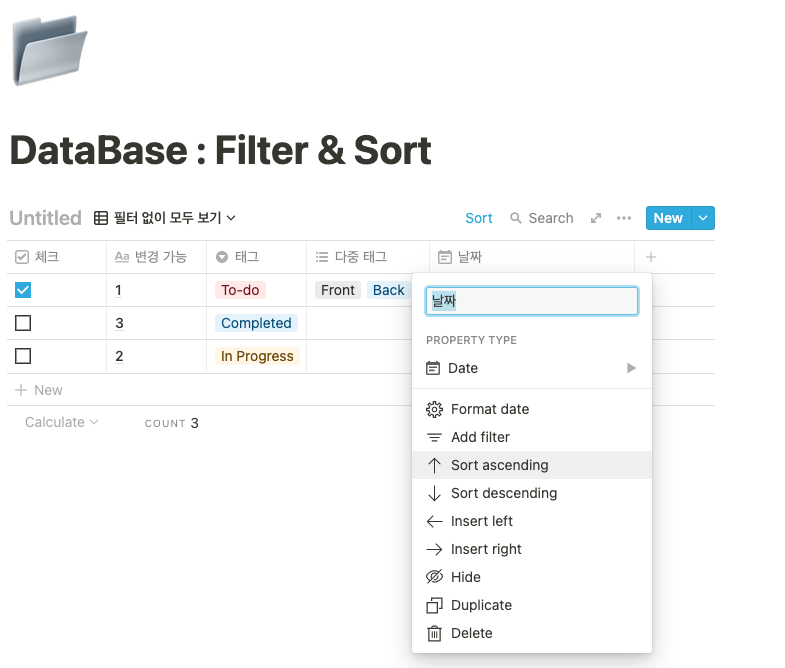785x668 pixels.
Task: Click the Aa icon in 변경 가능 header
Action: pos(122,257)
